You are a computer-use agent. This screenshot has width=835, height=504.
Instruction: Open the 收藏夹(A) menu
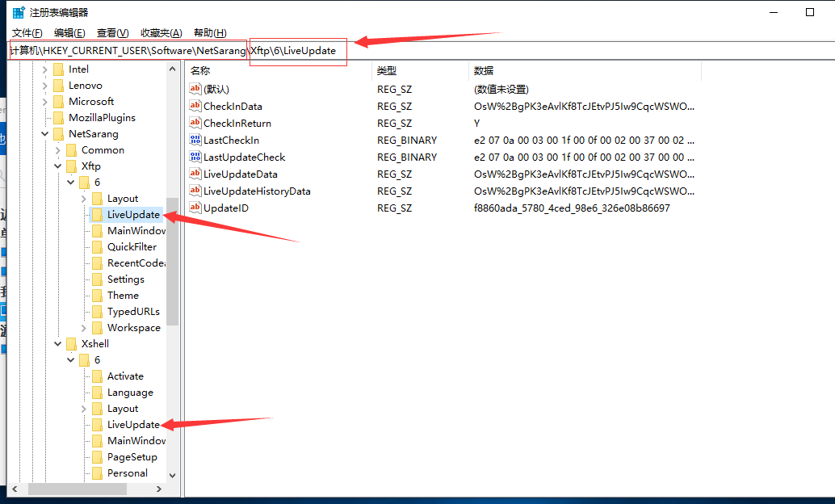tap(161, 33)
